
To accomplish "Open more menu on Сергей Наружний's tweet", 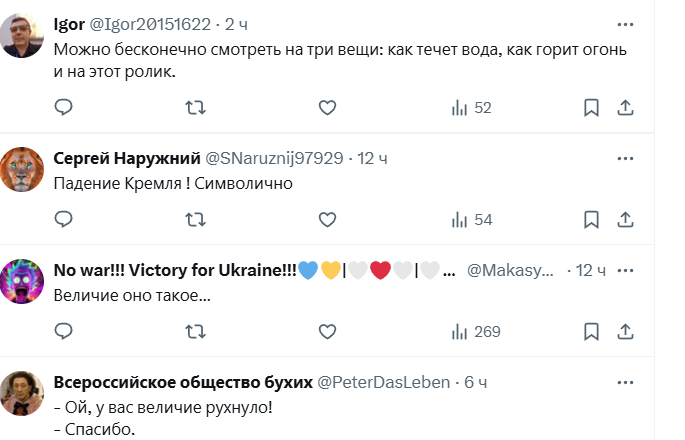I will click(x=625, y=158).
